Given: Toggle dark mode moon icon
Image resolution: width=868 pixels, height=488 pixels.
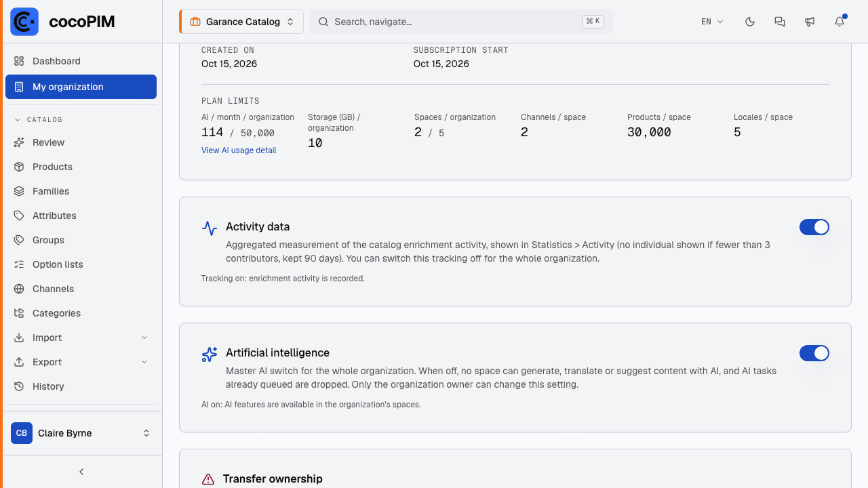Looking at the screenshot, I should click(750, 22).
